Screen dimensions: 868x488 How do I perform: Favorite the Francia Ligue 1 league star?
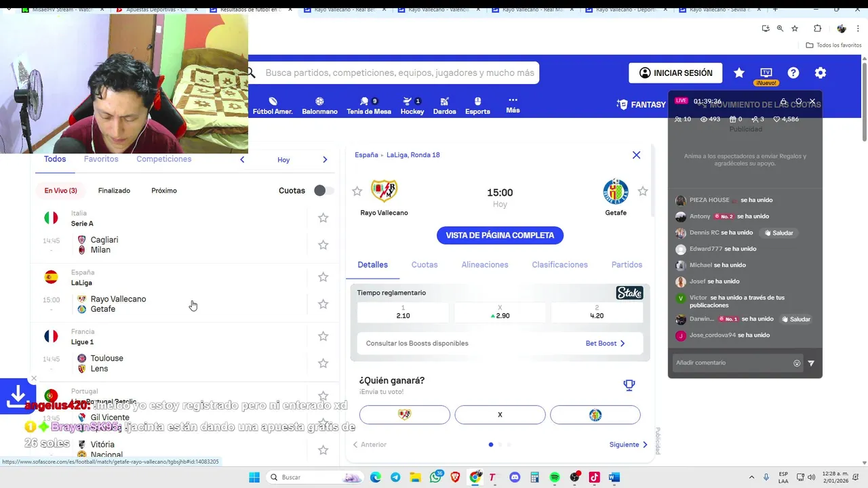point(323,336)
